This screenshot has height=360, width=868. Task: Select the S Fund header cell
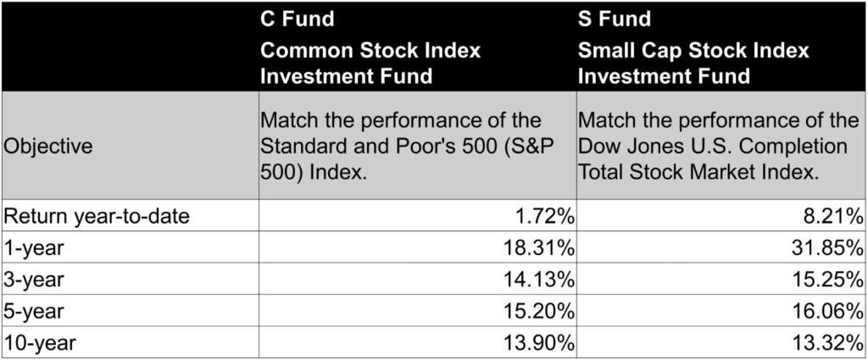click(721, 47)
